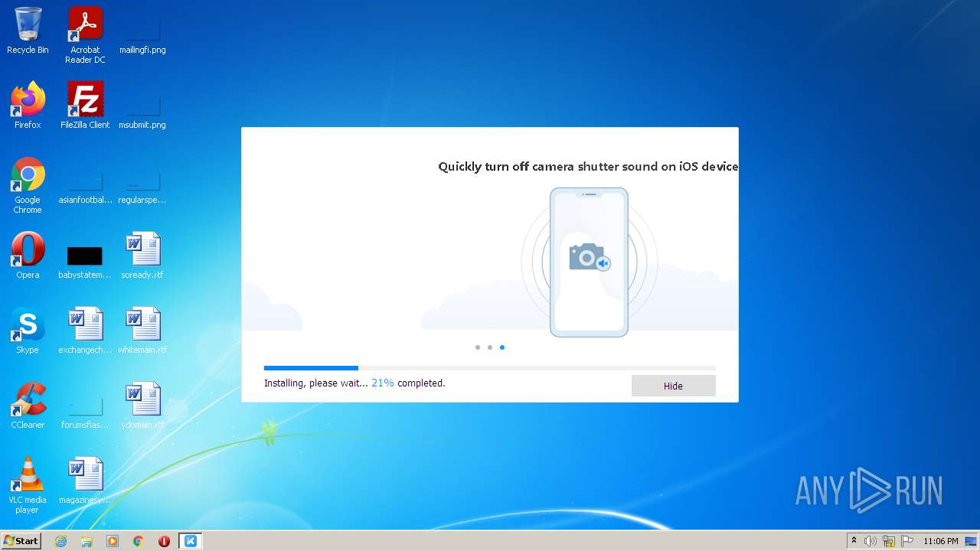980x551 pixels.
Task: Click the phone camera illustration
Action: tap(589, 262)
